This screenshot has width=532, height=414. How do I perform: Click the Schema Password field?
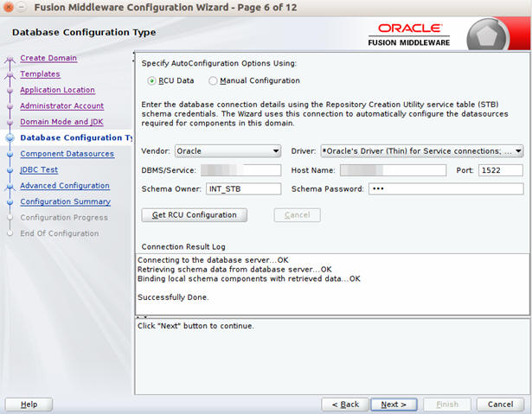pyautogui.click(x=446, y=189)
